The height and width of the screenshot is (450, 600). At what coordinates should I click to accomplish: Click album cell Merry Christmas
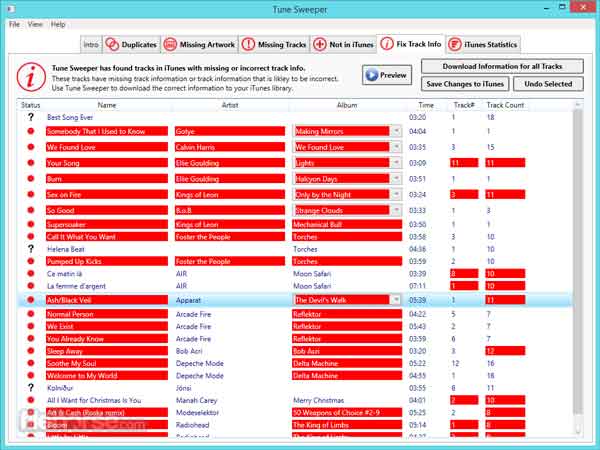[x=318, y=400]
